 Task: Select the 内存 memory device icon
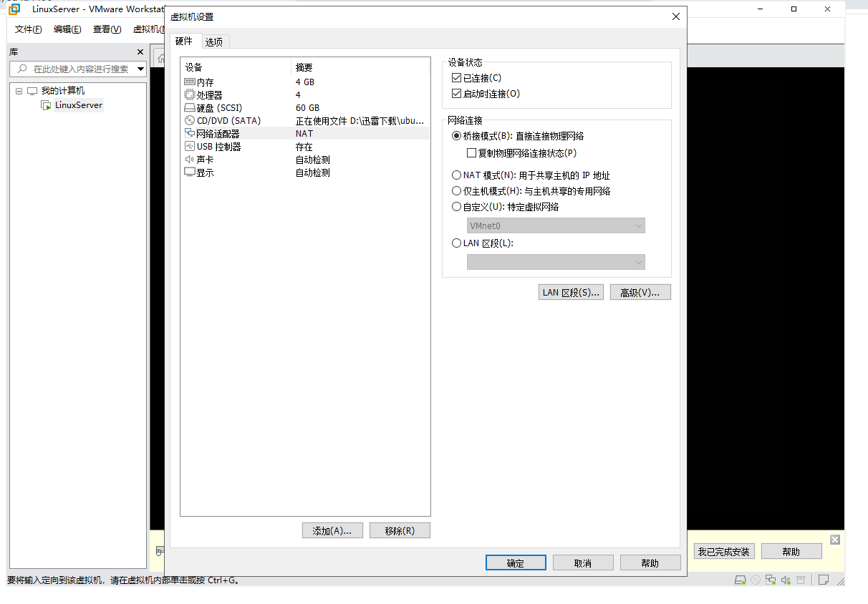[189, 82]
